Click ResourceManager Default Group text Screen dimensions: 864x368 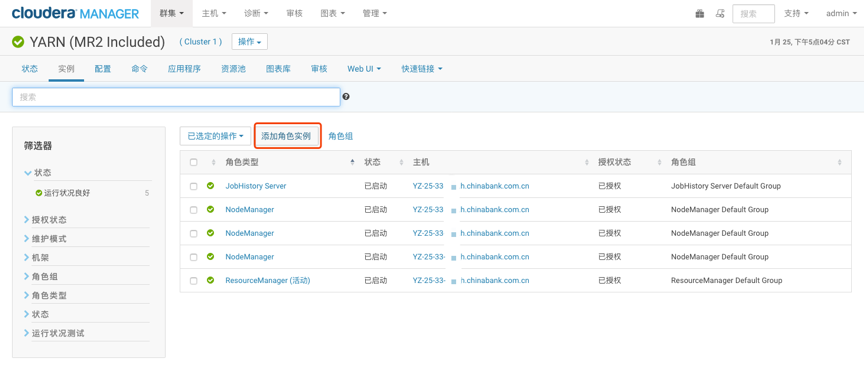click(x=726, y=280)
